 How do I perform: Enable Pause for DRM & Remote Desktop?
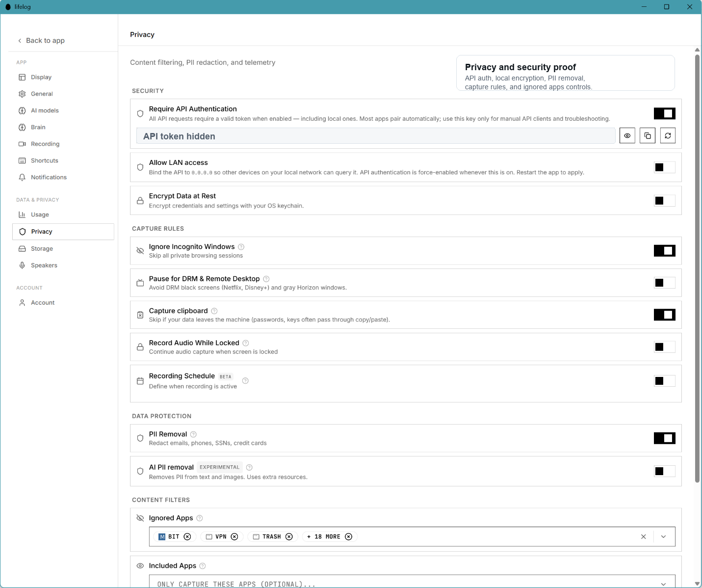tap(665, 283)
